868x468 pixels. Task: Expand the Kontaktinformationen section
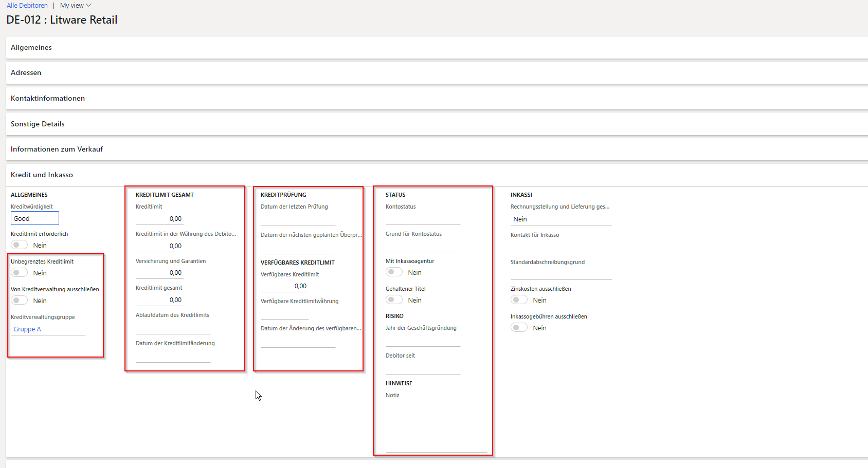tap(48, 98)
